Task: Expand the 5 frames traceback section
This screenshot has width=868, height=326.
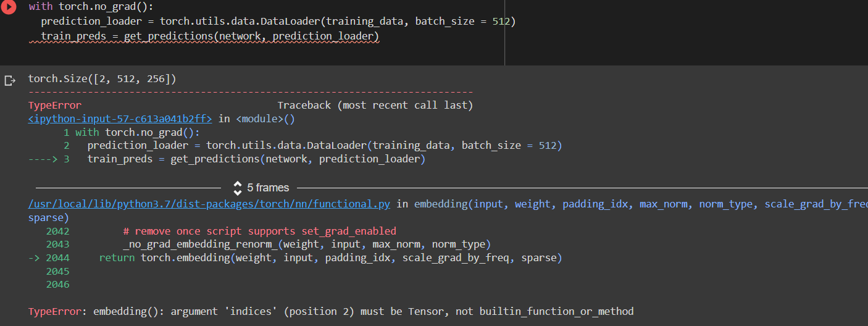Action: click(261, 187)
